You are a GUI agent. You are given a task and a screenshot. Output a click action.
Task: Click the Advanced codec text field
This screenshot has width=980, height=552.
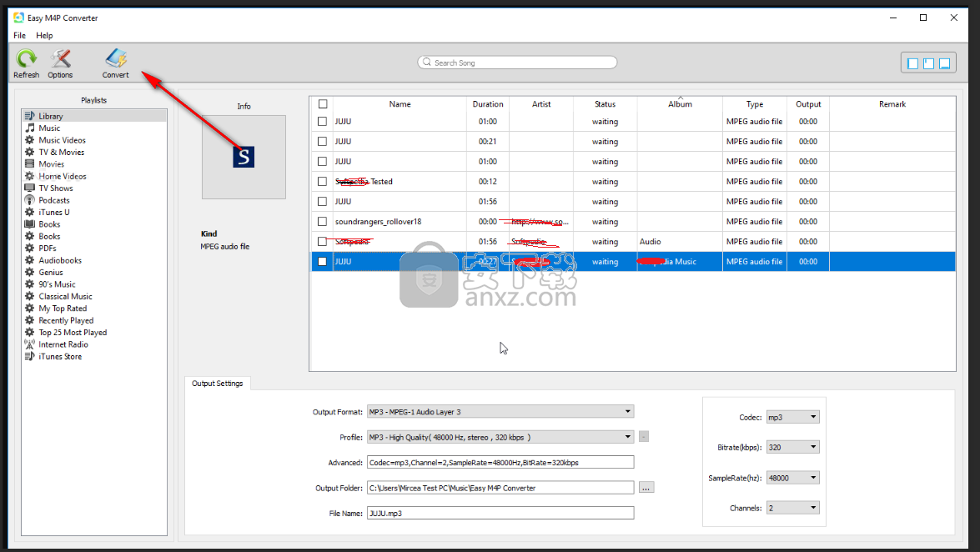(500, 463)
